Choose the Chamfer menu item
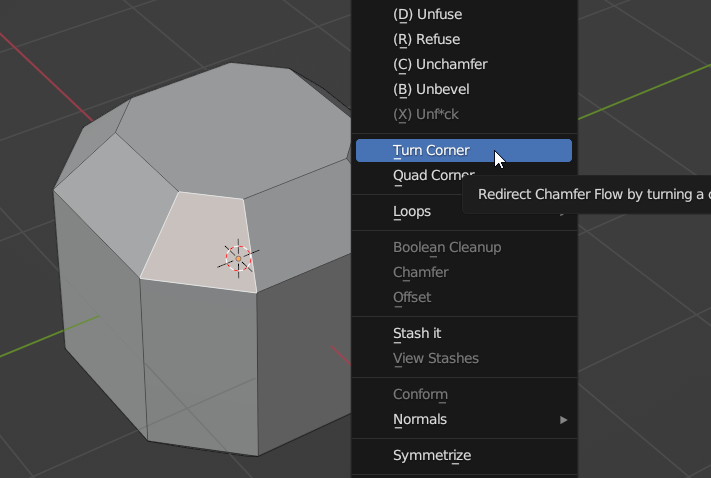Screen dimensions: 711x478 420,272
